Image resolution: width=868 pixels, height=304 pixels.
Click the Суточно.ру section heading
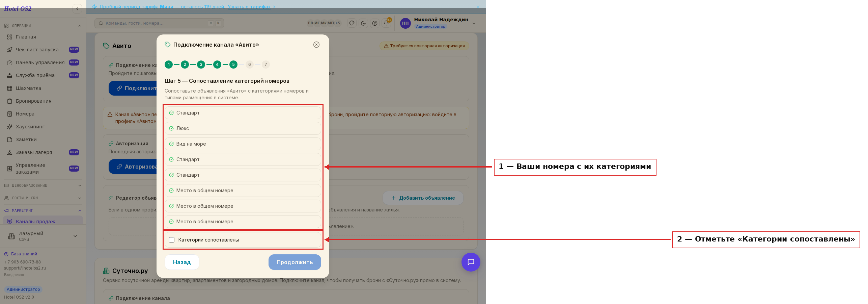130,271
